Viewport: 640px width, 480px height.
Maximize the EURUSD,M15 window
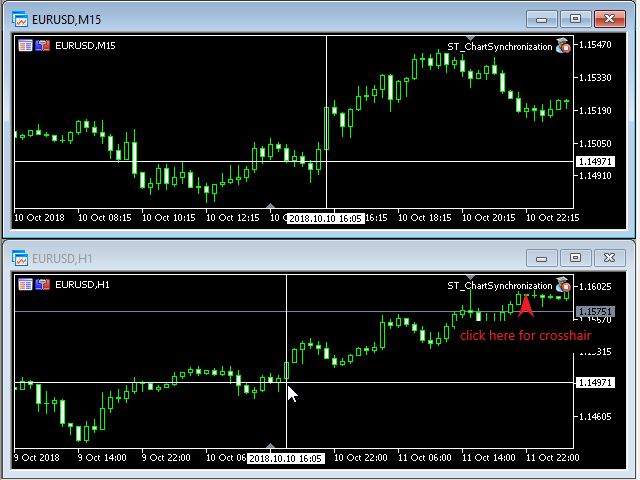pos(576,19)
